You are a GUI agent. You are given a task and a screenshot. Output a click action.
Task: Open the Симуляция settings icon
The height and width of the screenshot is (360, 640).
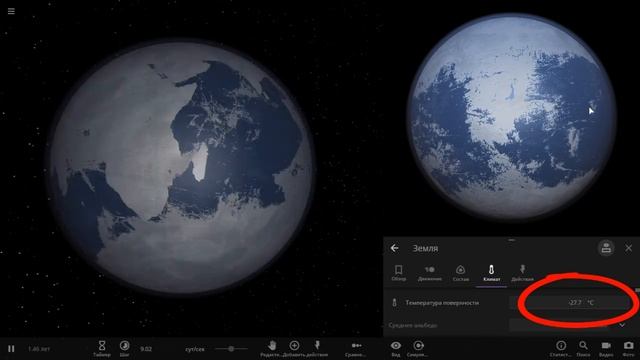[418, 348]
